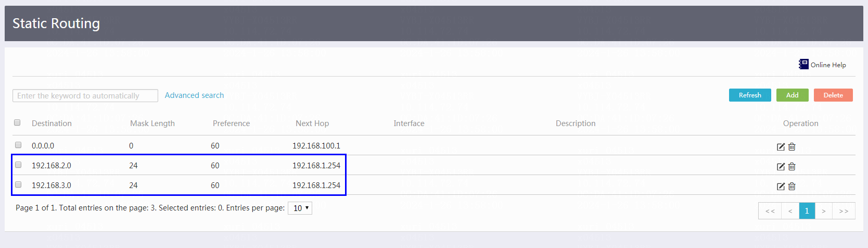Edit the 0.0.0.0 route entry
The image size is (868, 248).
tap(781, 147)
